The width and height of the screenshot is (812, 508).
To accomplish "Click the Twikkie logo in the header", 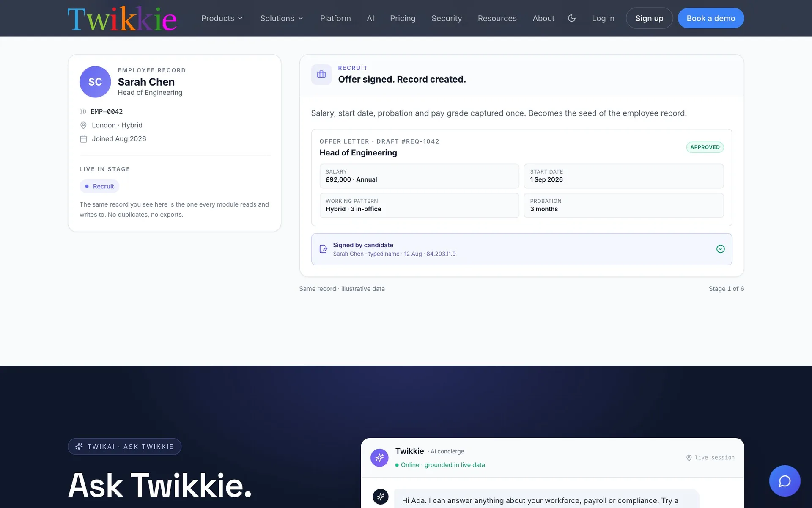I will click(x=122, y=19).
